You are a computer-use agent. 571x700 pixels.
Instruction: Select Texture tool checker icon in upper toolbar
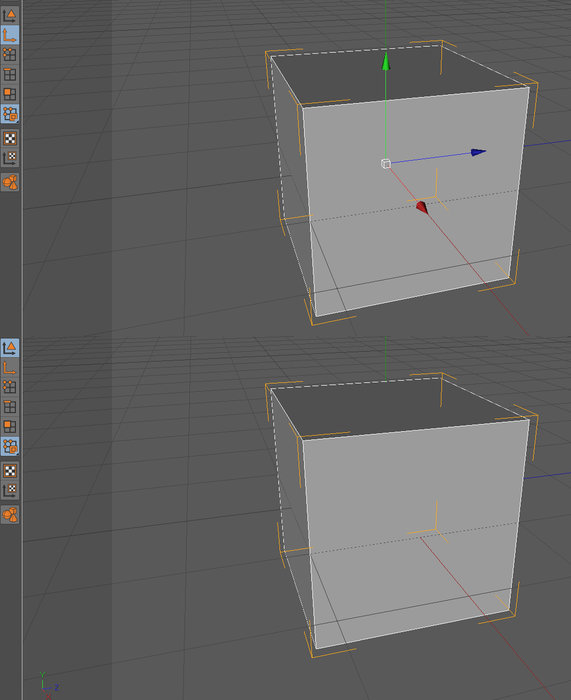(x=10, y=138)
